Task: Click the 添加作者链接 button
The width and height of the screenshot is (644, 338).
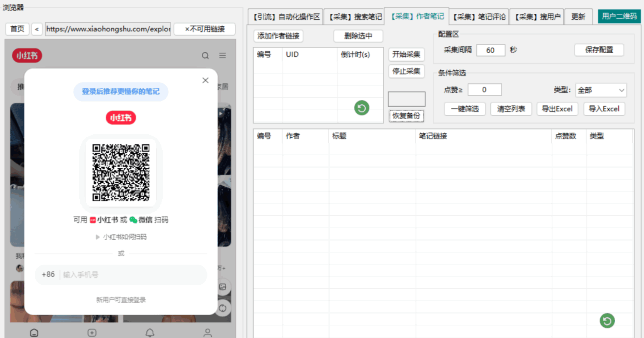Action: pyautogui.click(x=278, y=36)
